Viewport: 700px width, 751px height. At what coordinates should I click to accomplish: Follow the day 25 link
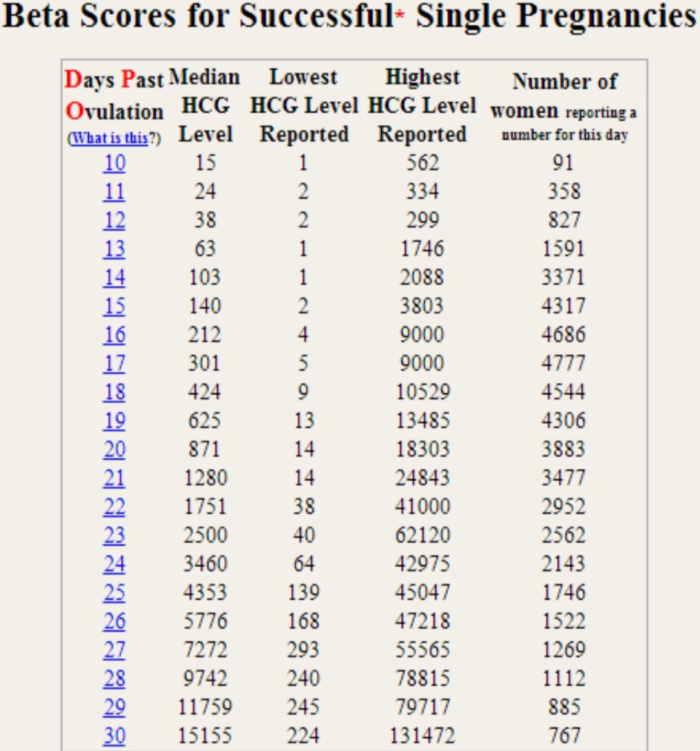(114, 593)
